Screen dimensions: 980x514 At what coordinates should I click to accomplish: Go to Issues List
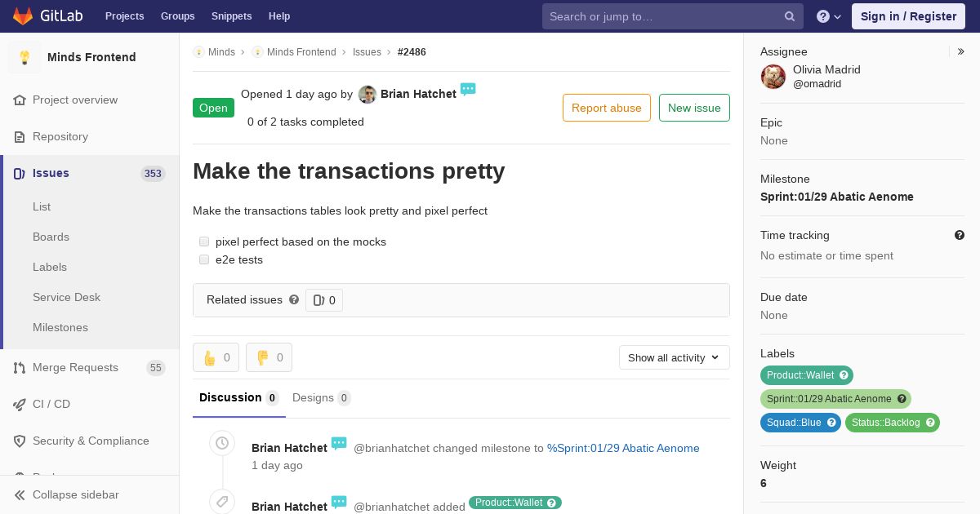tap(42, 206)
